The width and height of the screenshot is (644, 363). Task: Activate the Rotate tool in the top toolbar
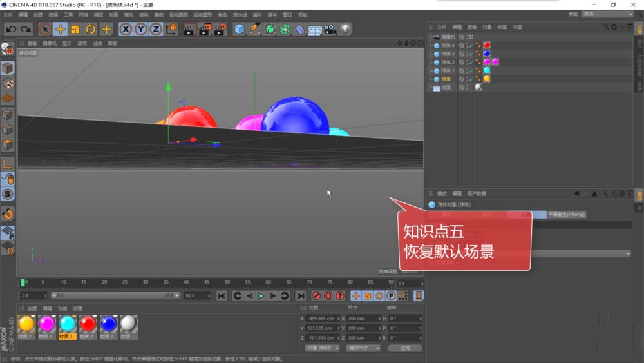91,29
